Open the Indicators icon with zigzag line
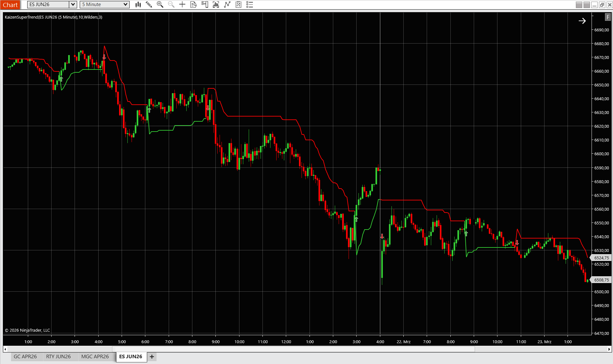This screenshot has width=613, height=364. point(227,4)
